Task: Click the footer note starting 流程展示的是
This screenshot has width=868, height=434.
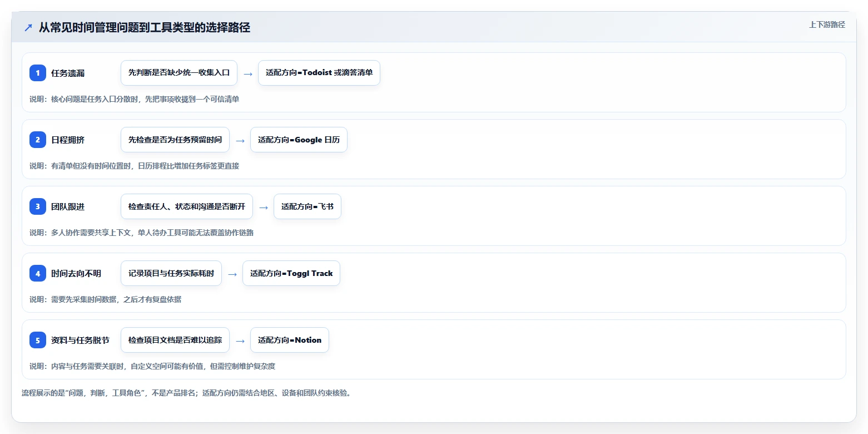Action: tap(186, 393)
